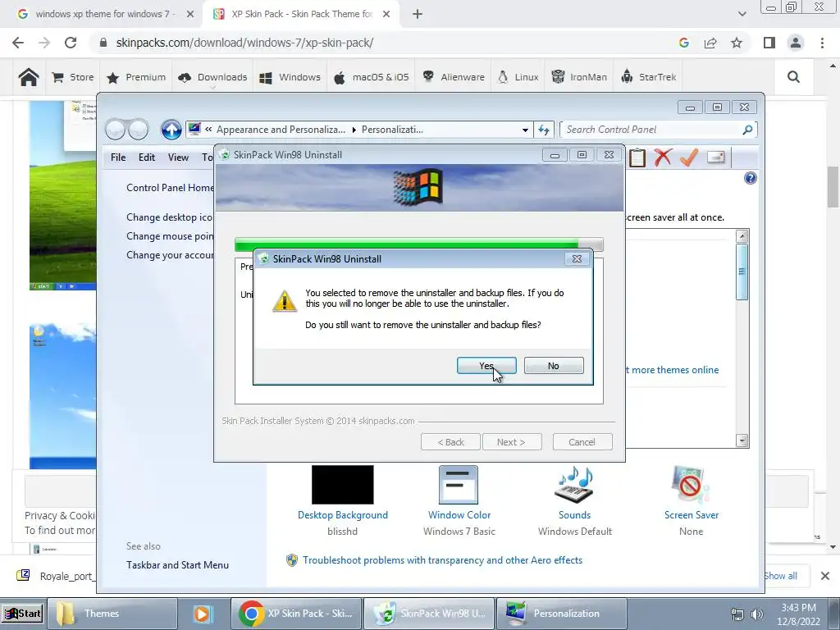Click the properties card toolbar icon
Viewport: 840px width, 630px height.
click(x=715, y=157)
